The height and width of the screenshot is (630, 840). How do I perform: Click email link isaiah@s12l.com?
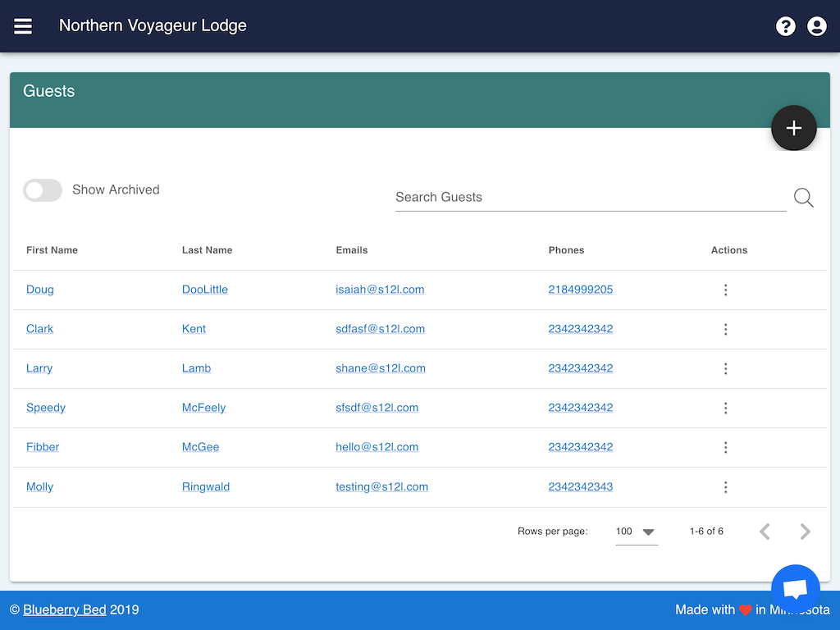380,290
